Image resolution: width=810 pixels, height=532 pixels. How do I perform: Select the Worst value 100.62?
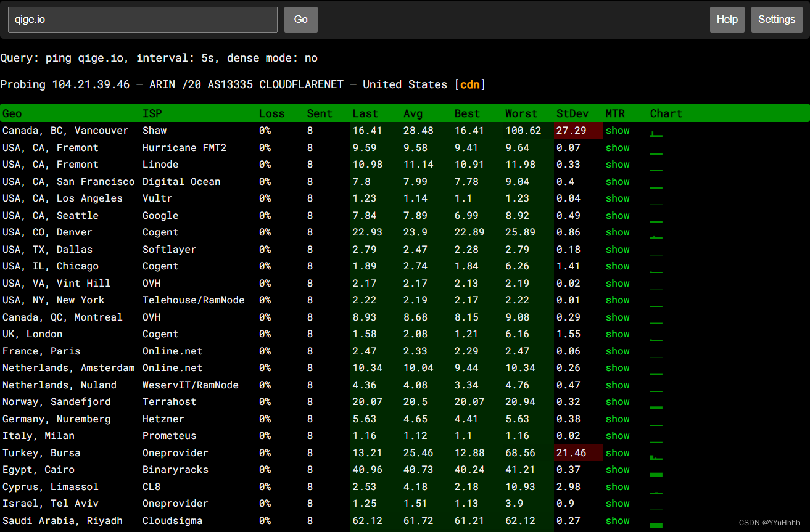tap(523, 131)
